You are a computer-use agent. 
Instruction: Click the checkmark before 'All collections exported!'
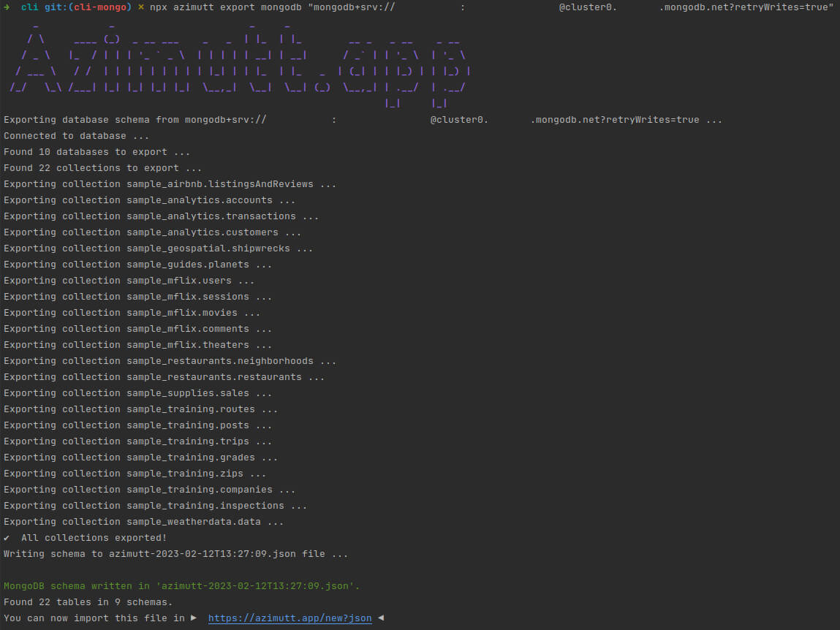pos(7,537)
